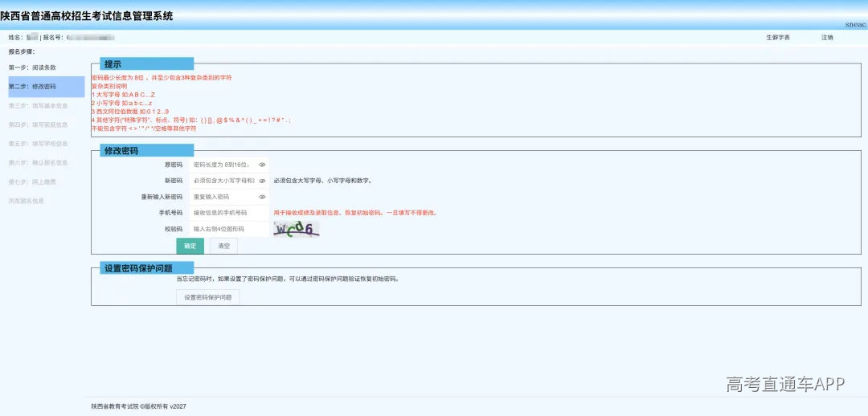
Task: Open 第四步:填写家庭信息 step
Action: (x=39, y=124)
